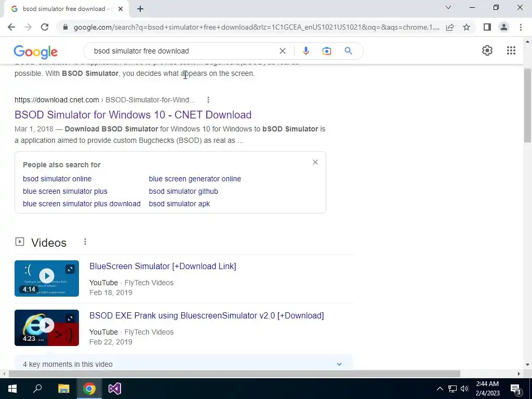Expand the first video thumbnail preview icon
The width and height of the screenshot is (532, 399).
(x=70, y=269)
